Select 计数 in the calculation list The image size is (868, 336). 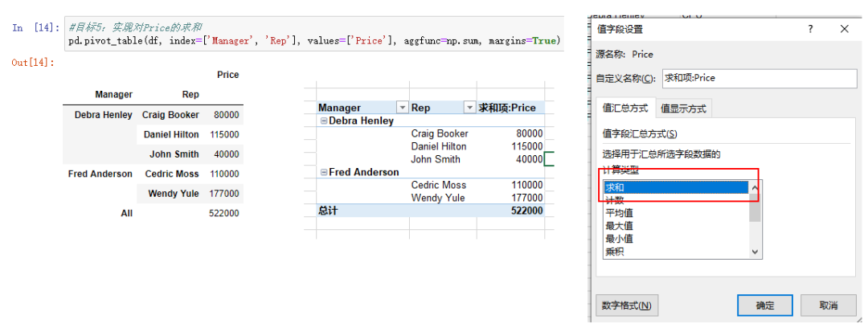tap(677, 200)
